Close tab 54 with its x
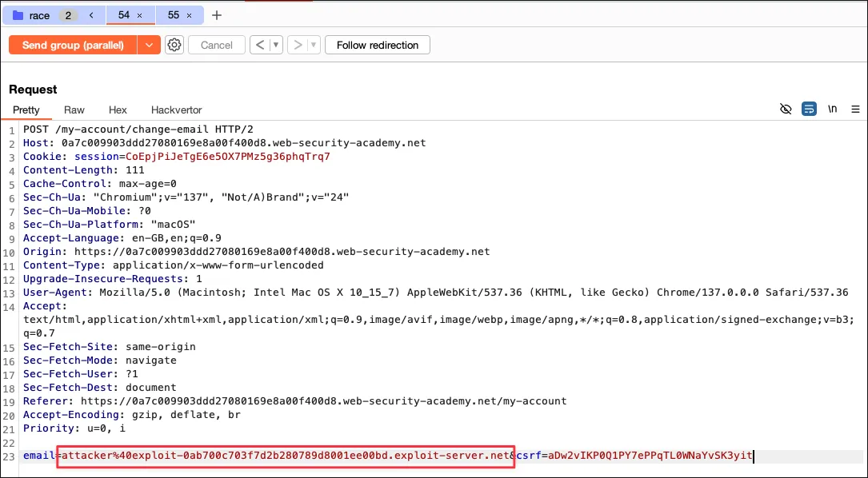The width and height of the screenshot is (868, 478). 140,16
